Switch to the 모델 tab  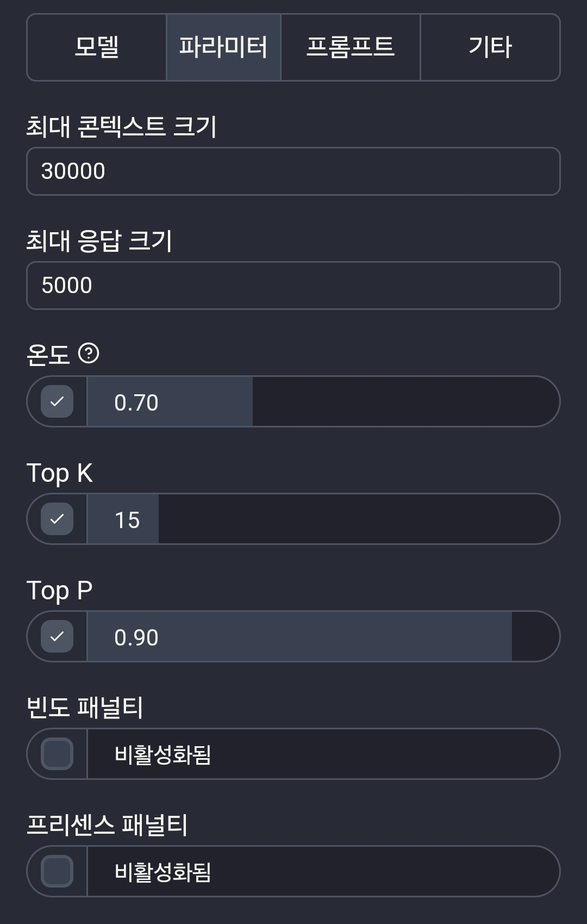coord(97,47)
